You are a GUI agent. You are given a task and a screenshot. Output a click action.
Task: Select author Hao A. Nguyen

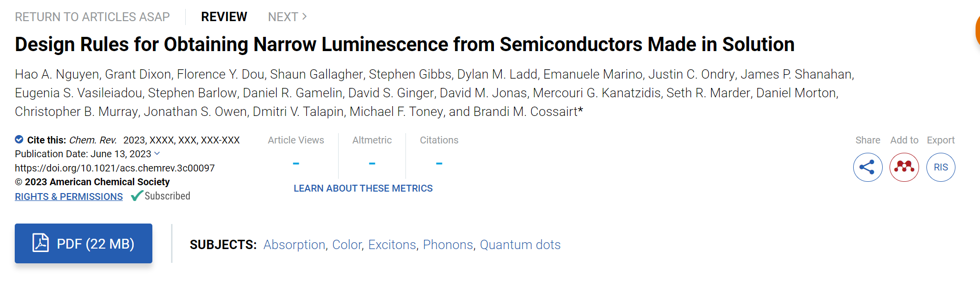pyautogui.click(x=57, y=75)
